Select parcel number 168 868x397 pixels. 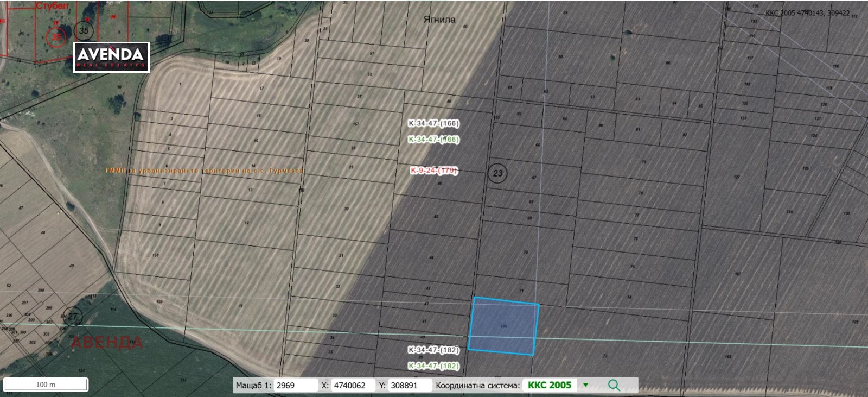coord(728,357)
